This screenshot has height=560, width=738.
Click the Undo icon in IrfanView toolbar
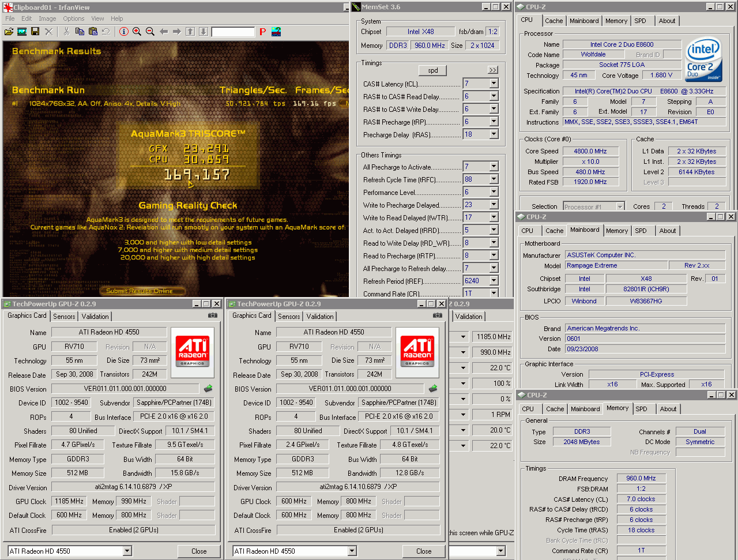click(106, 32)
